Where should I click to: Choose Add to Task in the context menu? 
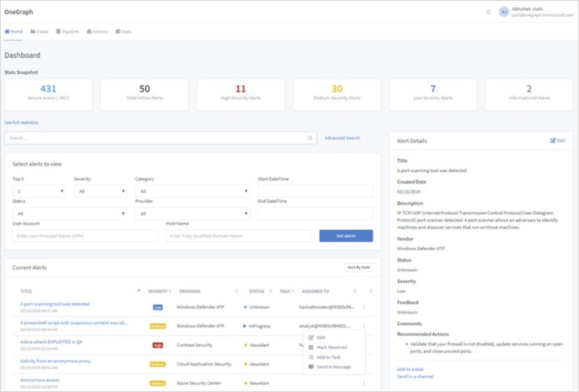point(328,357)
